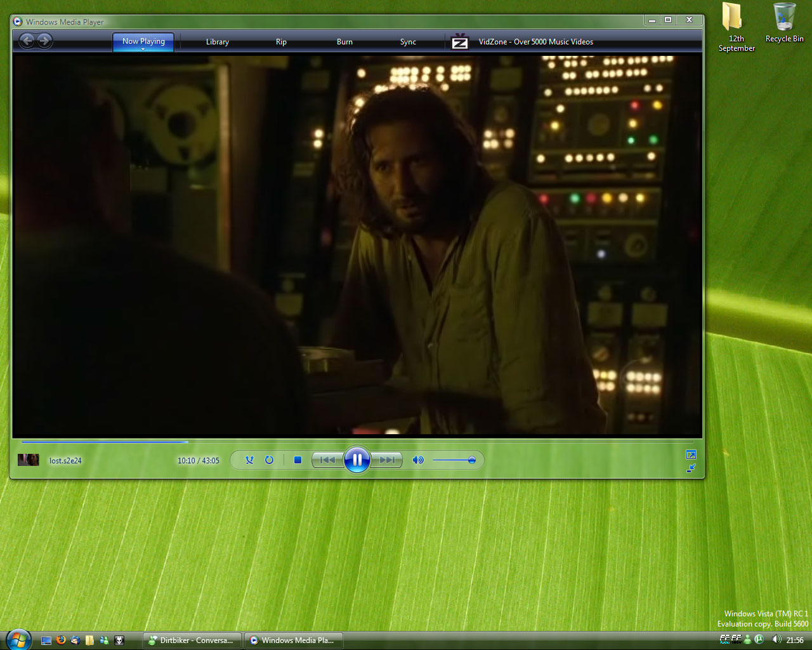Switch to the Library tab
The image size is (812, 650).
coord(218,42)
